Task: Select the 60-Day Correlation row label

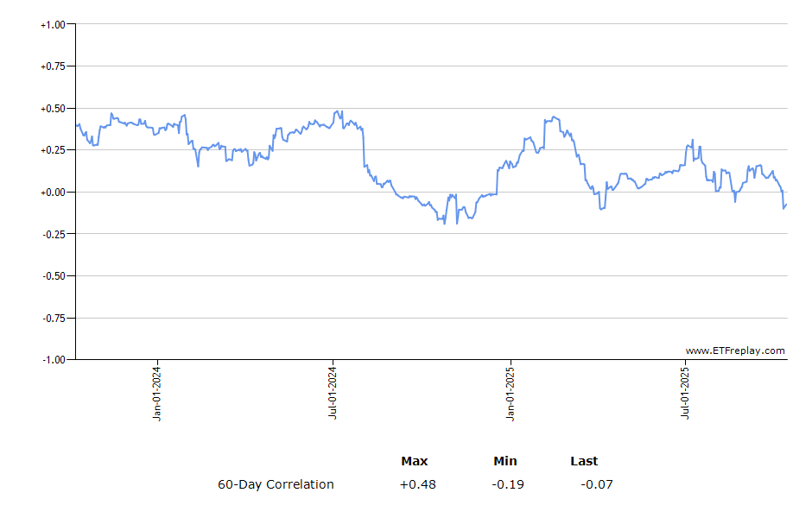Action: coord(276,484)
